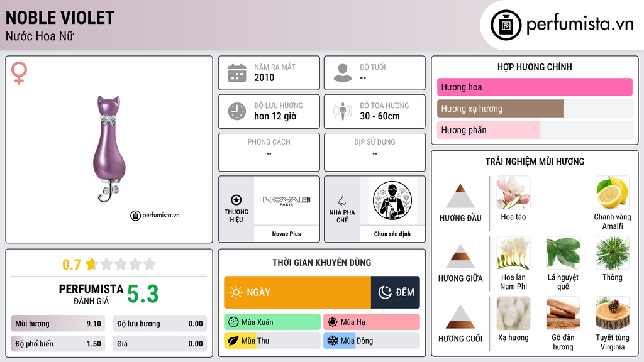Click the Hương giữa pyramid icon
Viewport: 644px width, 362px height.
(460, 256)
